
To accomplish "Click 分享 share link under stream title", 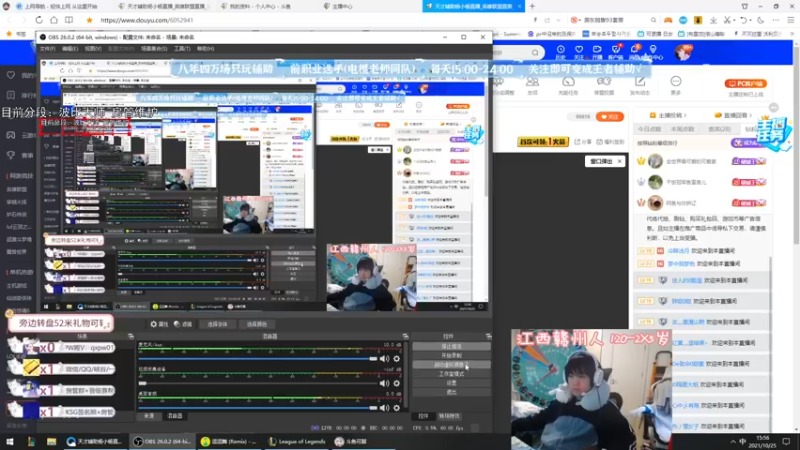I will 583,142.
